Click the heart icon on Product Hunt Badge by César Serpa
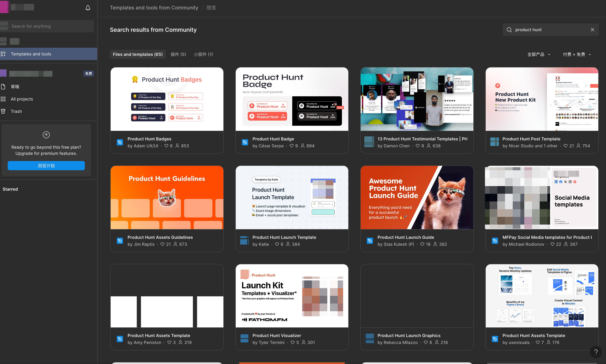Screen dimensions: 606x364 291,146
